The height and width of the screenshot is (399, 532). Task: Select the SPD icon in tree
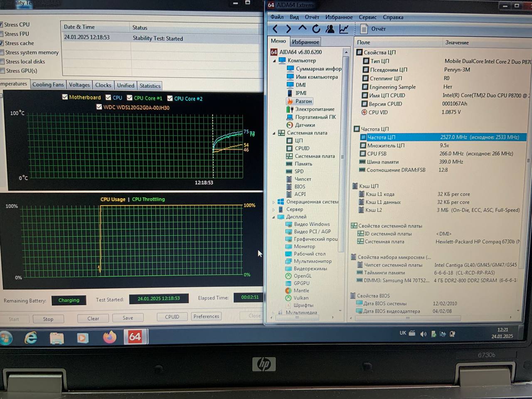(289, 171)
